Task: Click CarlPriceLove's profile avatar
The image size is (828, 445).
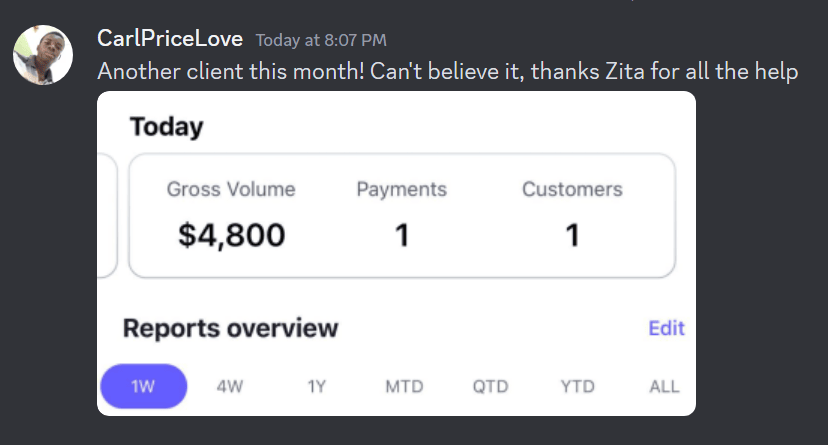Action: pos(43,55)
